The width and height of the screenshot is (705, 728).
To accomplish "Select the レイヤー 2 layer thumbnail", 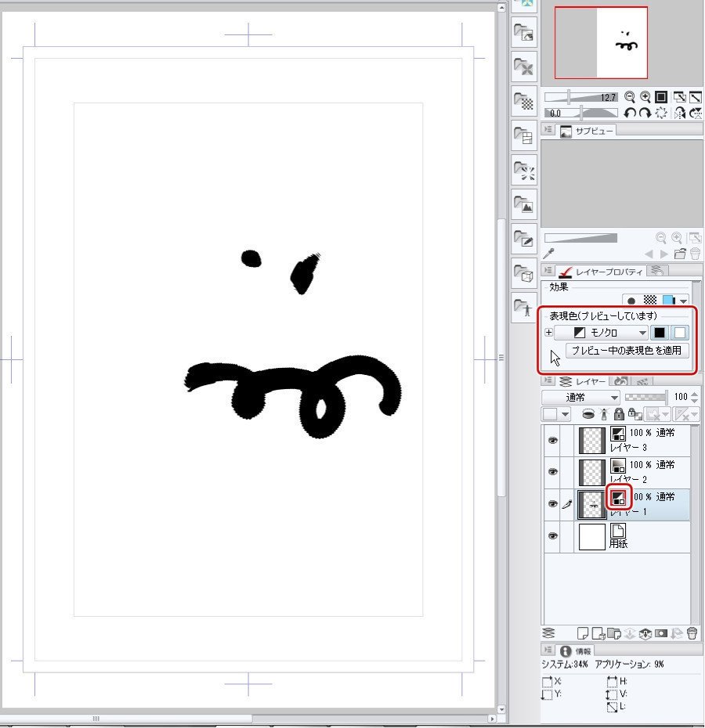I will (591, 472).
